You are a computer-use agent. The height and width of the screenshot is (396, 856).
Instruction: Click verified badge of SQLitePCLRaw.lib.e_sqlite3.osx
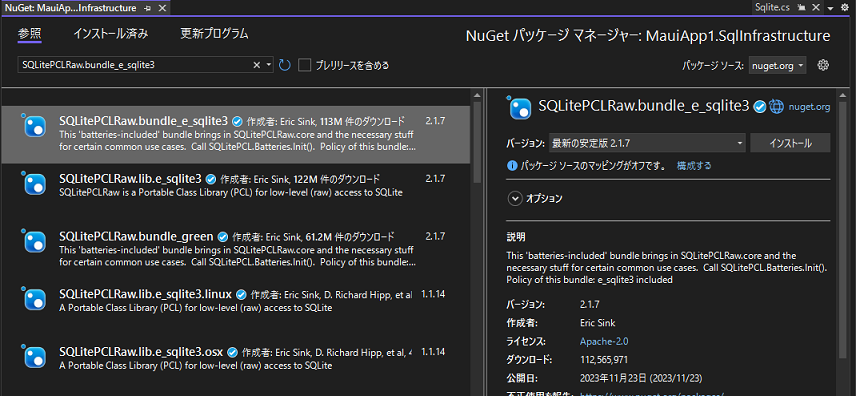[x=232, y=352]
